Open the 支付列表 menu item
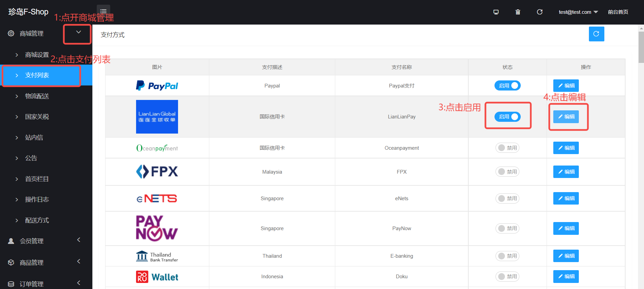 click(46, 75)
